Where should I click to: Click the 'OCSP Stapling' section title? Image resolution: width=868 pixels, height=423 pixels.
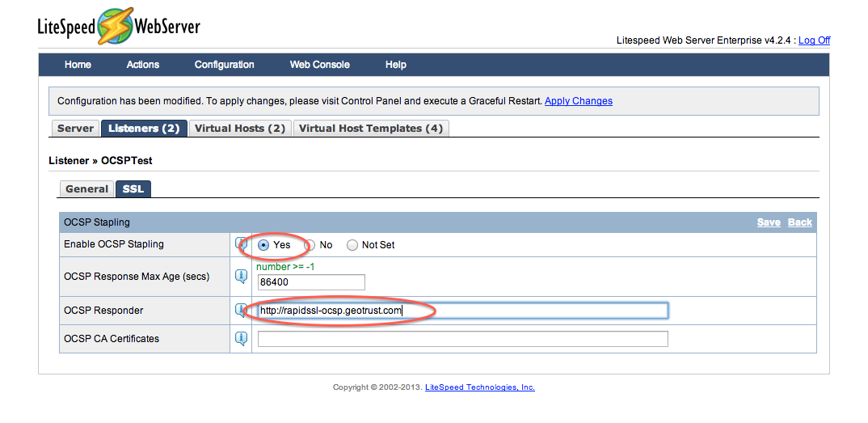97,222
